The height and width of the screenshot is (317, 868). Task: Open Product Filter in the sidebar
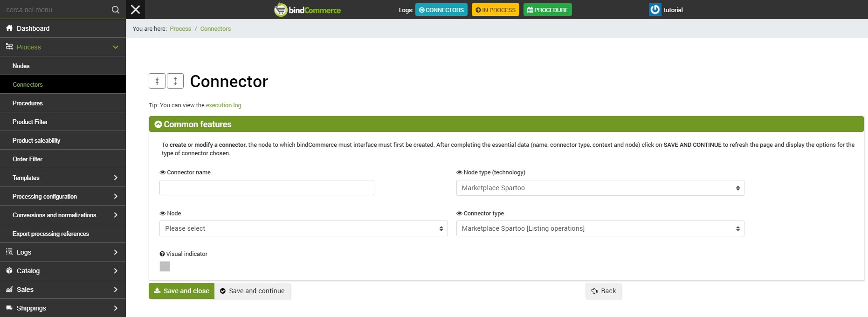pyautogui.click(x=63, y=122)
